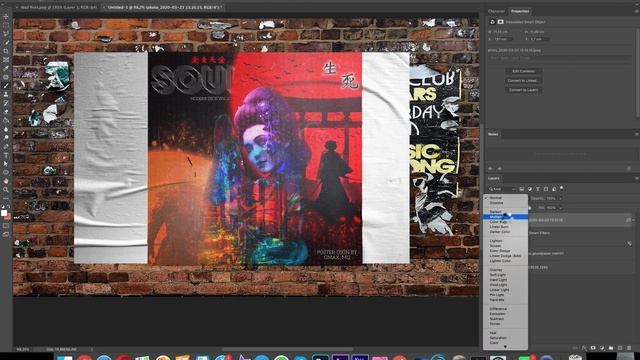The width and height of the screenshot is (640, 360).
Task: Select the Blur tool
Action: [x=6, y=129]
